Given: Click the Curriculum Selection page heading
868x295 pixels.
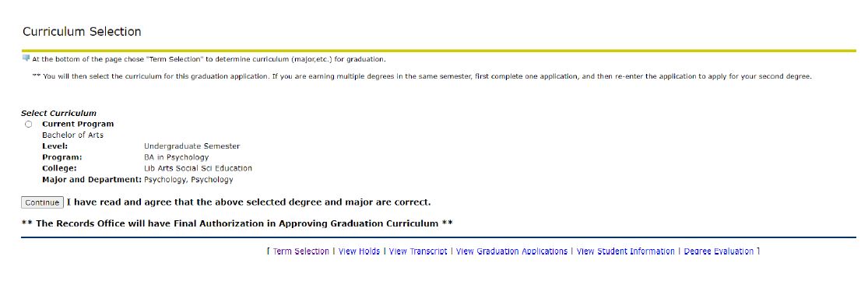Looking at the screenshot, I should (82, 32).
